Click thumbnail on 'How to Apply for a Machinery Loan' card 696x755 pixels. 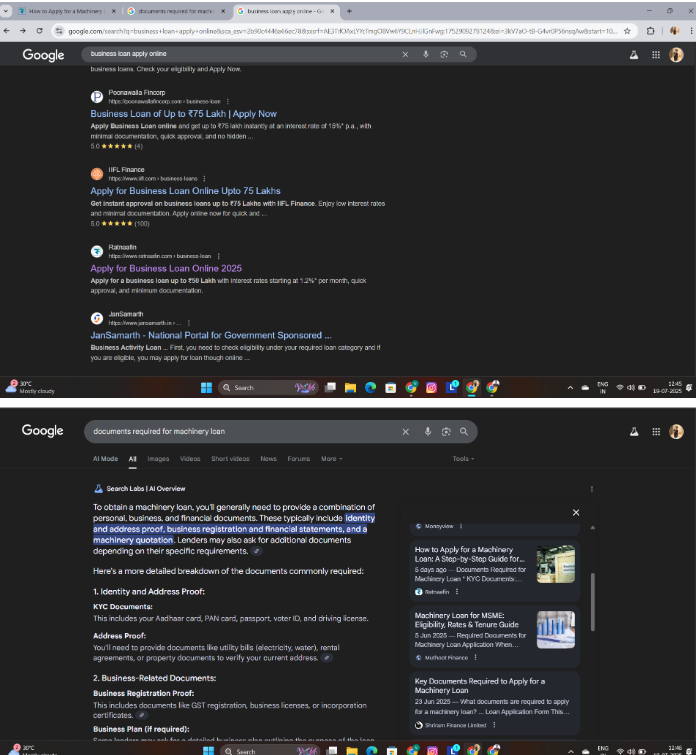556,564
